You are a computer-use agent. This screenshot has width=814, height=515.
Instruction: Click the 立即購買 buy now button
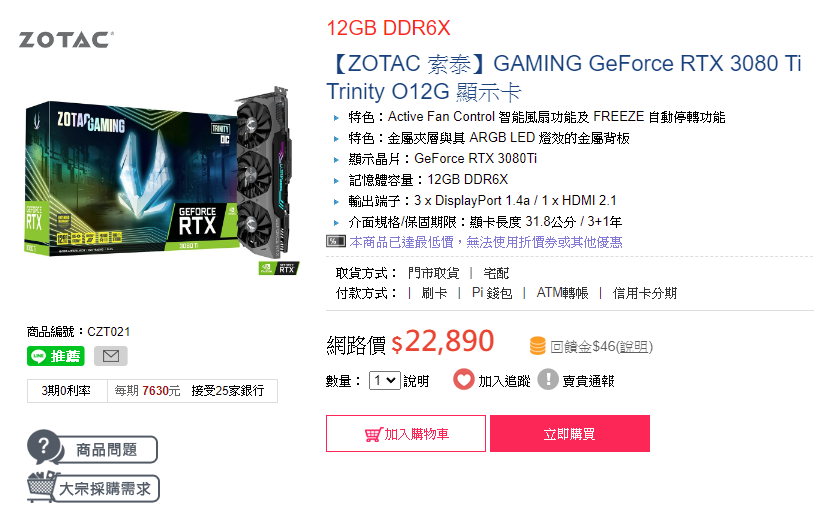click(570, 433)
